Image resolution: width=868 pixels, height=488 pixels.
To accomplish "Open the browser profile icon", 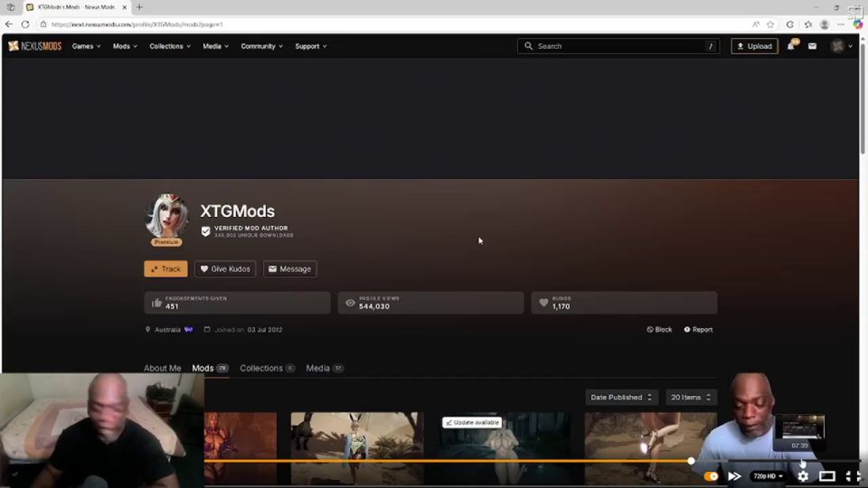I will click(825, 24).
